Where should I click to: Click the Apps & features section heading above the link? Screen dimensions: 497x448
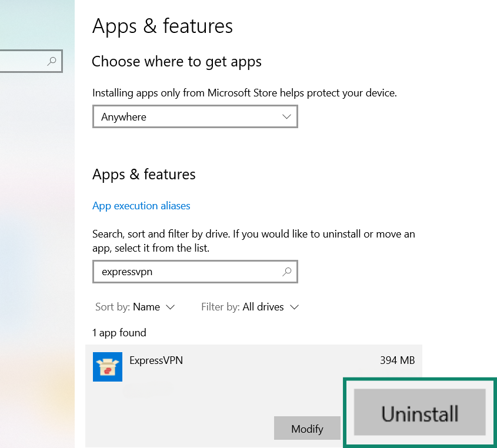tap(144, 175)
